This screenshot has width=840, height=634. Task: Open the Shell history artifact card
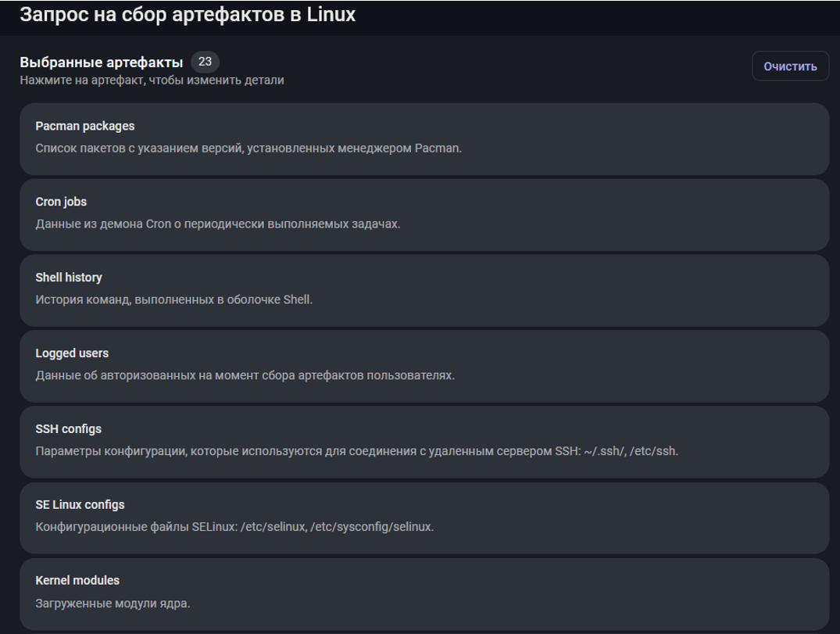click(x=424, y=290)
